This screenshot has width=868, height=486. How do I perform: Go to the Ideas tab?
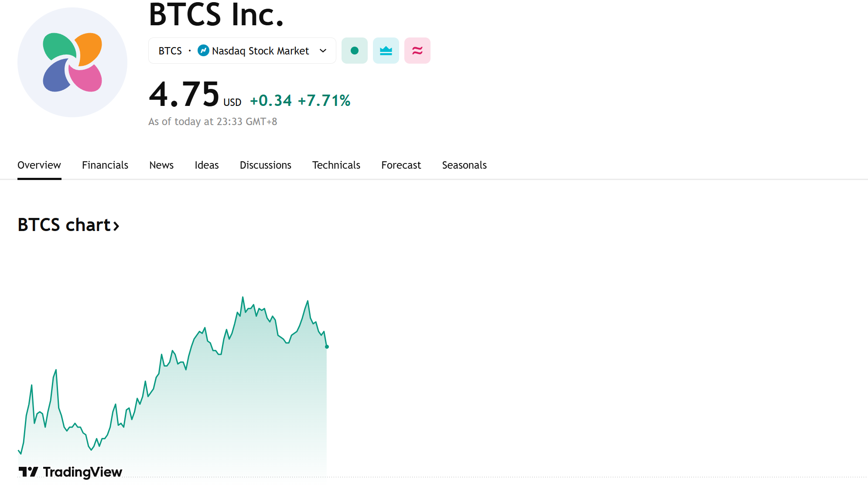click(x=206, y=165)
